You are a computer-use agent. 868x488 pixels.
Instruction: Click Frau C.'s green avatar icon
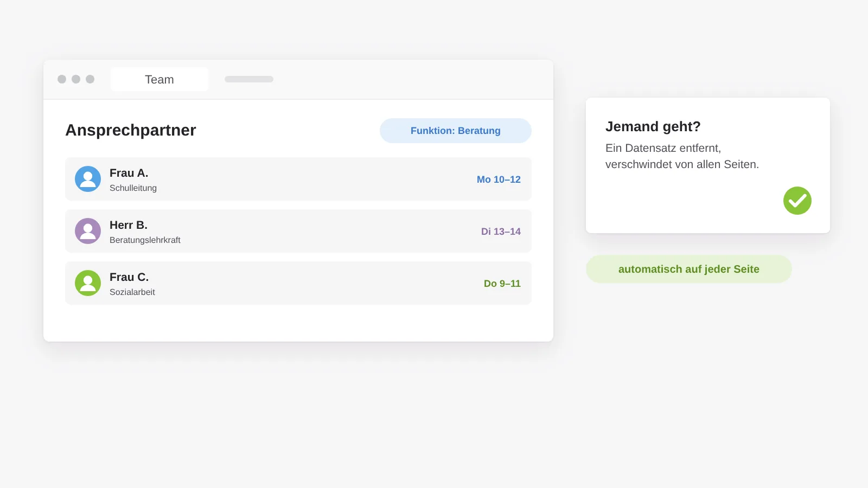(88, 283)
